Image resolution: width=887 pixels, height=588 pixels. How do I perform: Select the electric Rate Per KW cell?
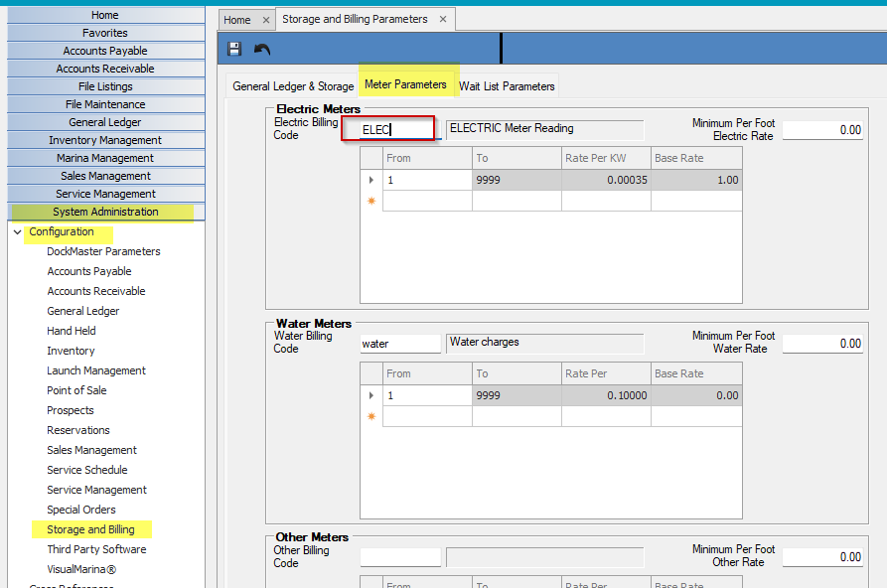coord(606,180)
